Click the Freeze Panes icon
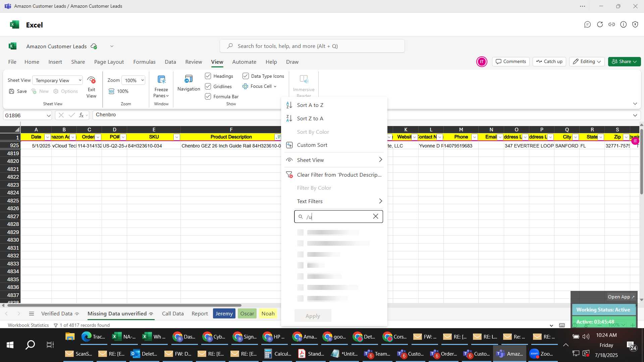644x362 pixels. click(x=161, y=80)
